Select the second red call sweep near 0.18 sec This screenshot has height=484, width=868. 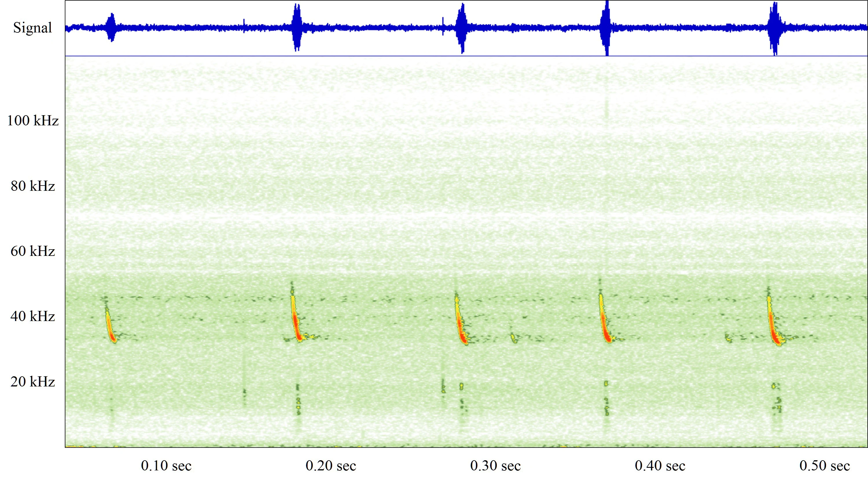(296, 318)
